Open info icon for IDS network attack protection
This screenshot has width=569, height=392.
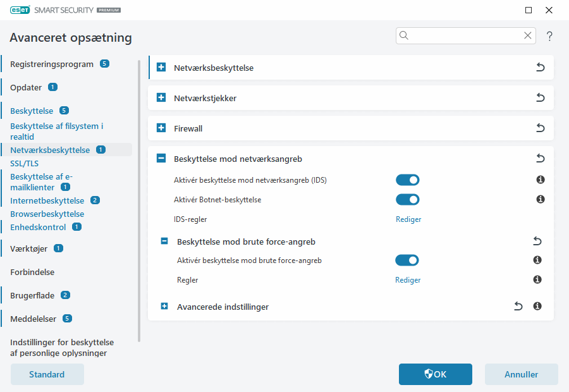point(541,180)
